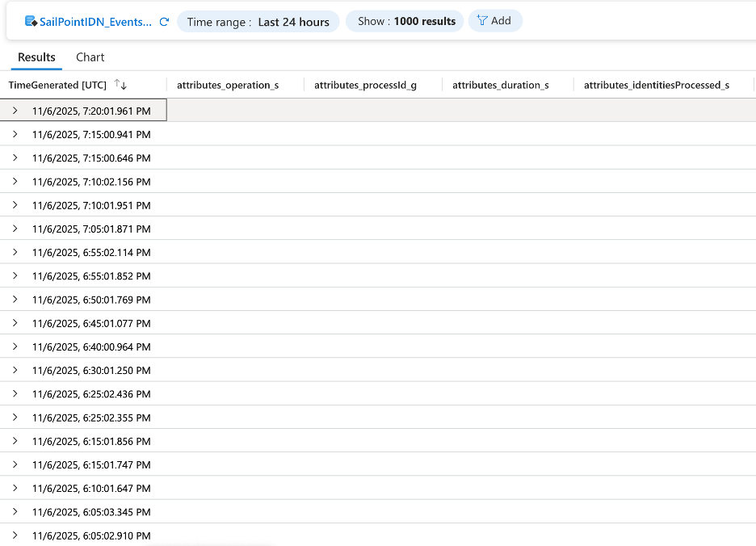Image resolution: width=756 pixels, height=546 pixels.
Task: Select timestamp 11/6/2025, 6:45:01.077 PM
Action: [91, 324]
